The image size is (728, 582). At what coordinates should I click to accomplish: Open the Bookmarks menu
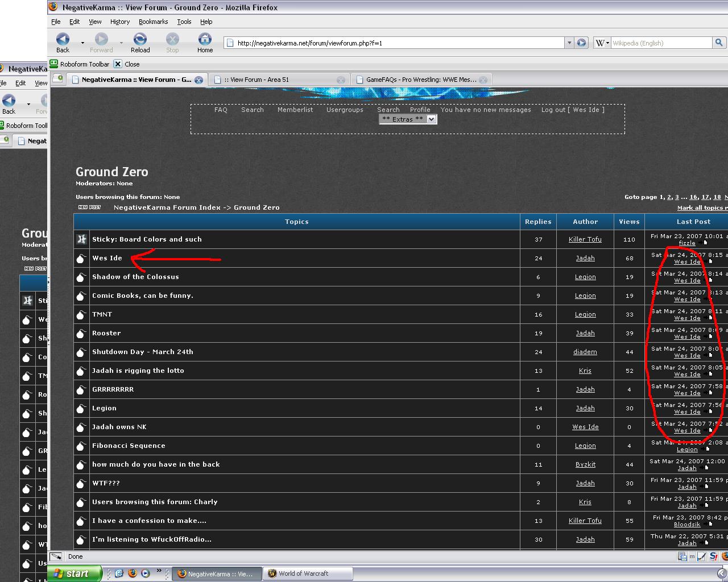(153, 22)
